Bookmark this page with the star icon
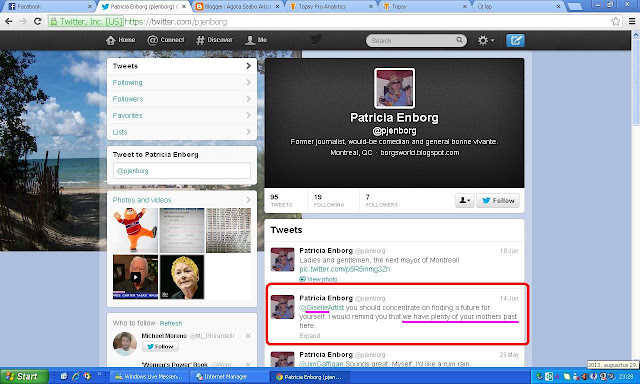 [616, 21]
